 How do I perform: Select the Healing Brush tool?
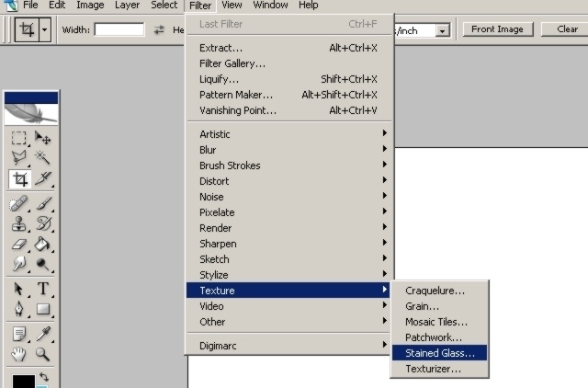18,204
